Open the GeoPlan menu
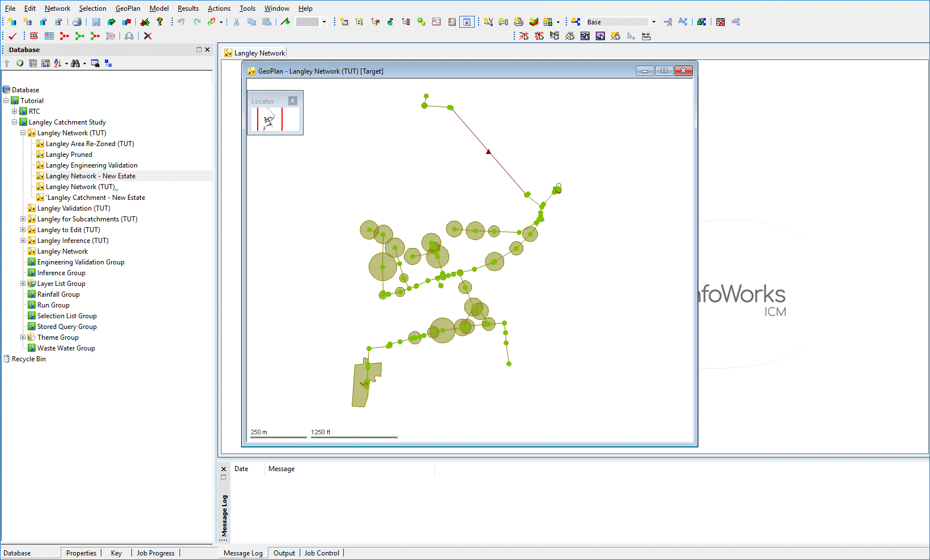The width and height of the screenshot is (930, 560). click(128, 8)
